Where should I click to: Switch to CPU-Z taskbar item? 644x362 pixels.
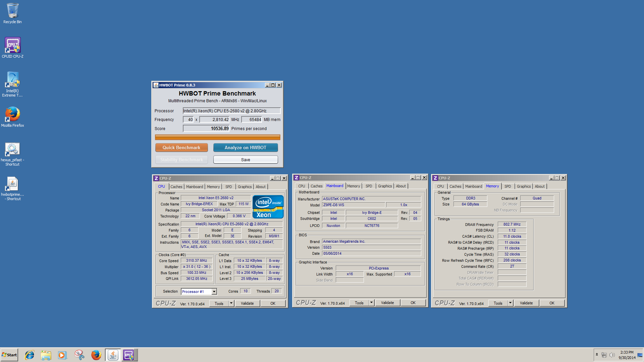coord(129,355)
